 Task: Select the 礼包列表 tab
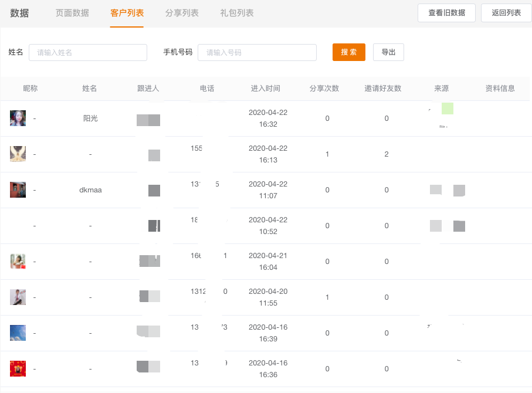point(236,13)
